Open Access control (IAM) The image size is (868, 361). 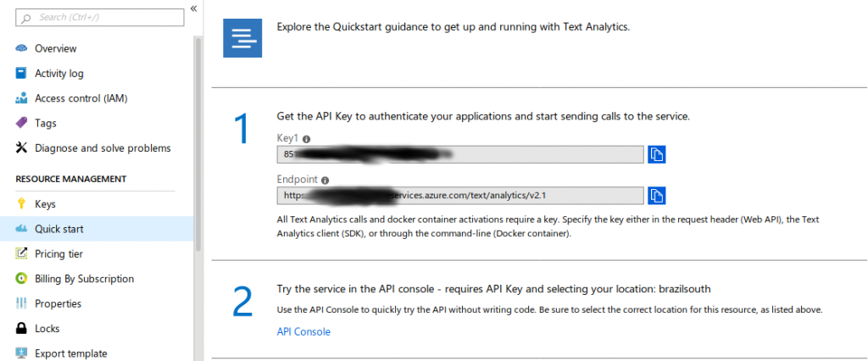(81, 98)
